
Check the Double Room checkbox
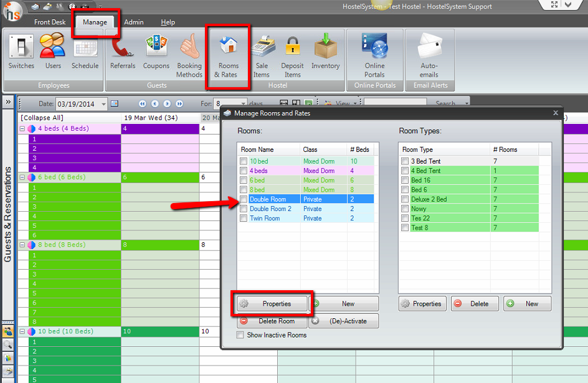[244, 199]
